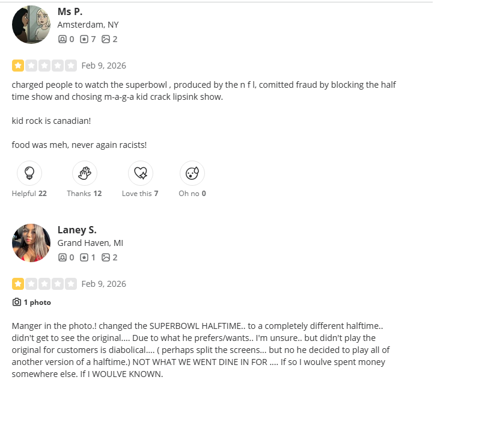Click Laney S.'s friends count icon
The image size is (488, 448).
tap(63, 257)
